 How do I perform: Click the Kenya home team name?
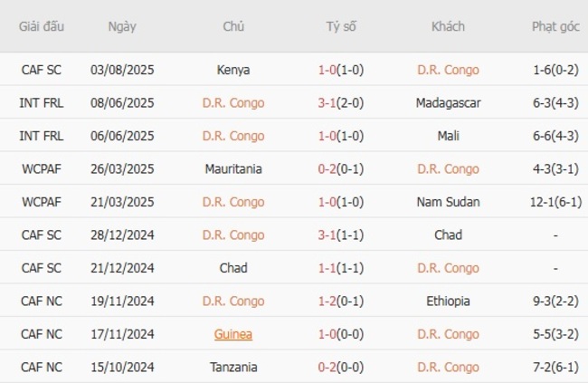233,70
